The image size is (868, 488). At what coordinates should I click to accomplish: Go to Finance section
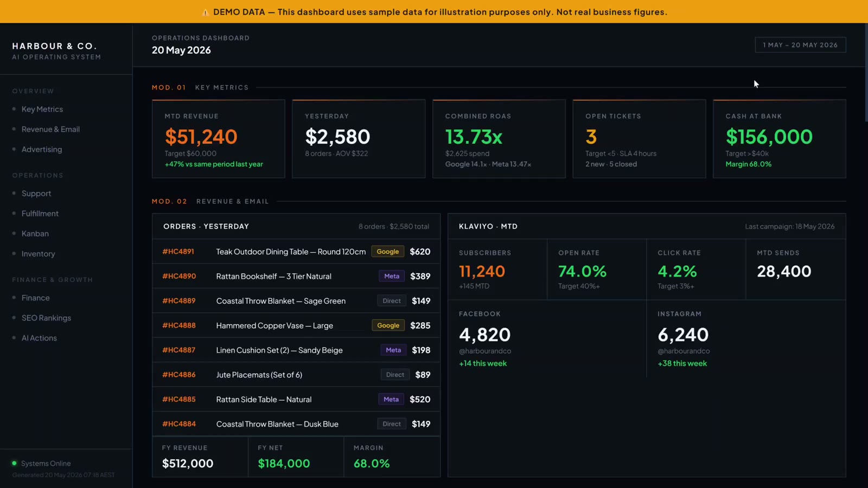pos(35,298)
